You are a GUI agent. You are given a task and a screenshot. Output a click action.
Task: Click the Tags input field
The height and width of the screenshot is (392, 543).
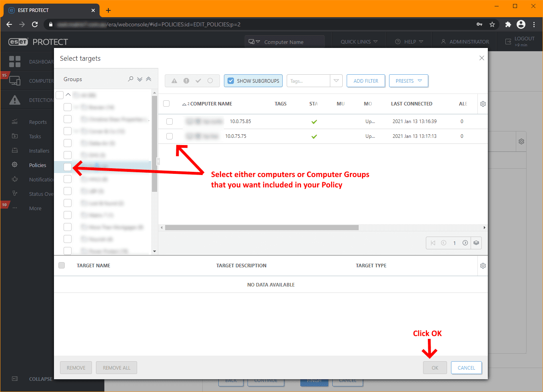click(308, 81)
